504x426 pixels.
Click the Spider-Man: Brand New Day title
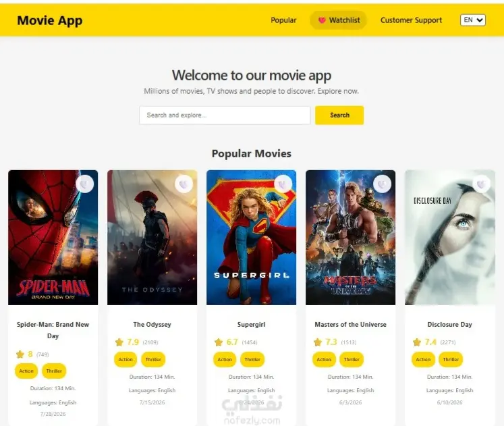[x=53, y=330]
